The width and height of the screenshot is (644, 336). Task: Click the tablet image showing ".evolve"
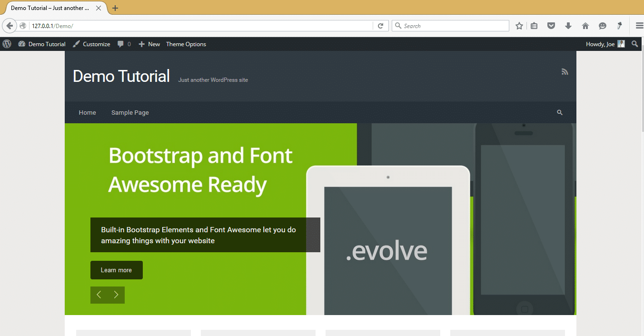pyautogui.click(x=388, y=240)
